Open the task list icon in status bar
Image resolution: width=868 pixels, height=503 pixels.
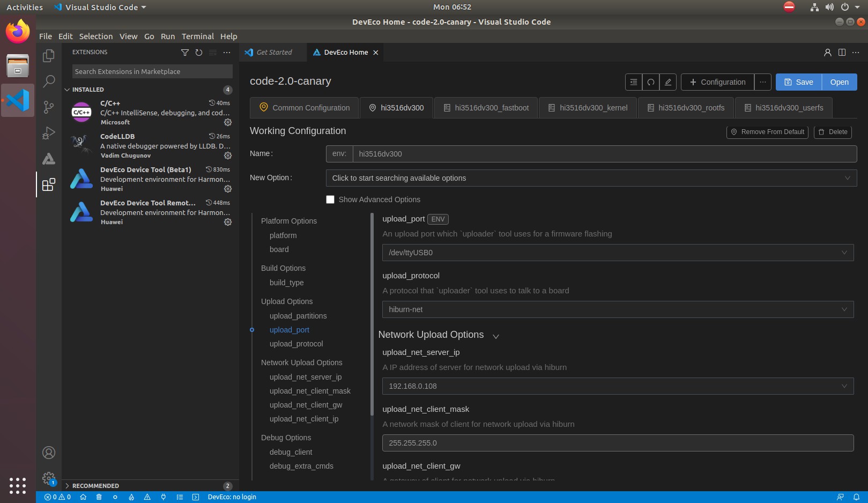pos(180,497)
